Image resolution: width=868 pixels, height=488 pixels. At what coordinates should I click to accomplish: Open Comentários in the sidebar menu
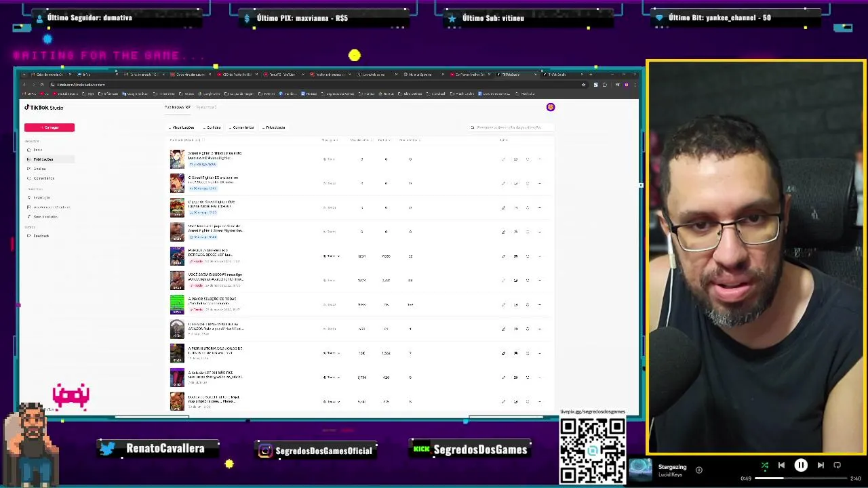(x=43, y=178)
